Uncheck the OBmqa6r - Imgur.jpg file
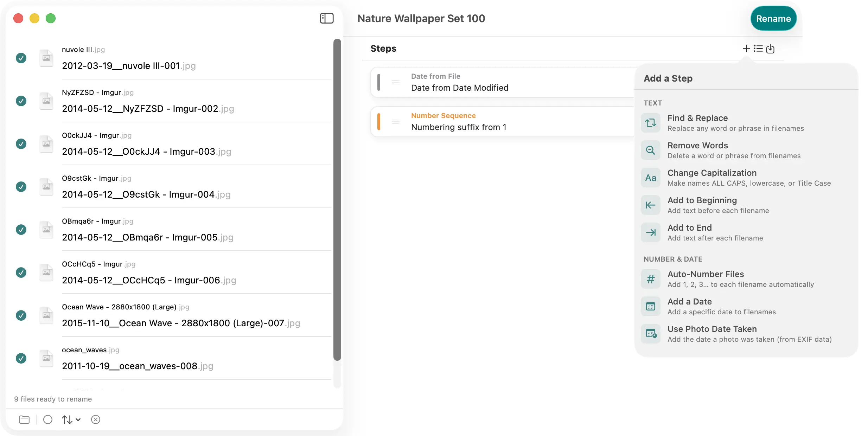Image resolution: width=868 pixels, height=436 pixels. 21,230
